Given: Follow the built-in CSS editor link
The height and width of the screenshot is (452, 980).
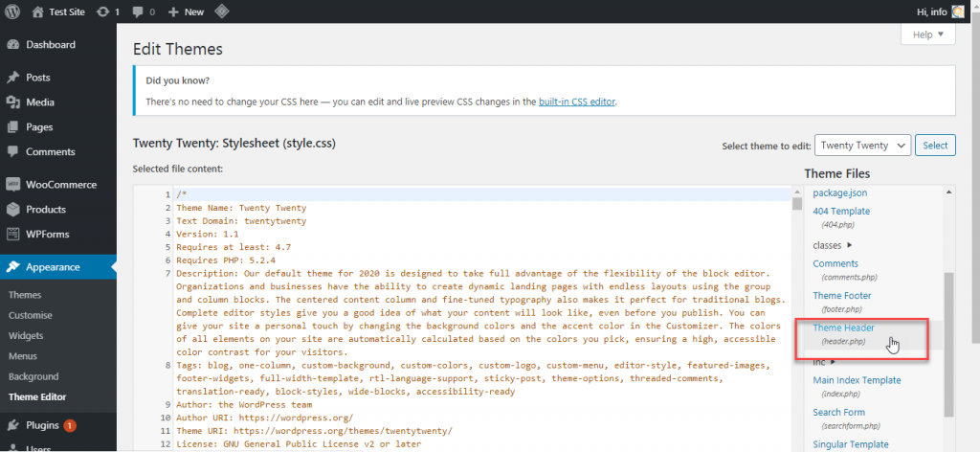Looking at the screenshot, I should pos(577,102).
